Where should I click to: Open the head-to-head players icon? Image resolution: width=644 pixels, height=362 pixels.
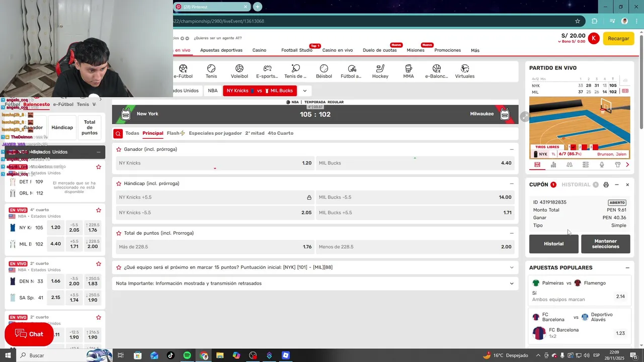tap(570, 164)
